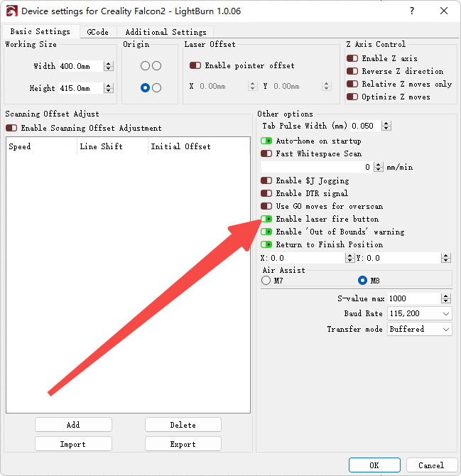This screenshot has height=476, width=461.
Task: Select the top-left origin radio button
Action: point(145,65)
